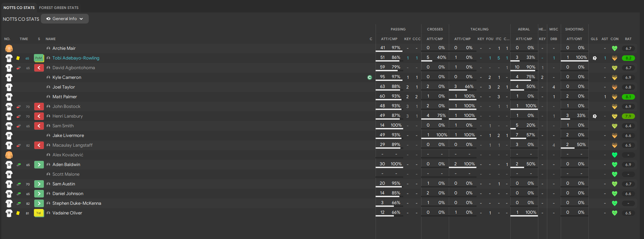Switch to the Forest Green Stats tab
644x239 pixels.
(x=59, y=8)
